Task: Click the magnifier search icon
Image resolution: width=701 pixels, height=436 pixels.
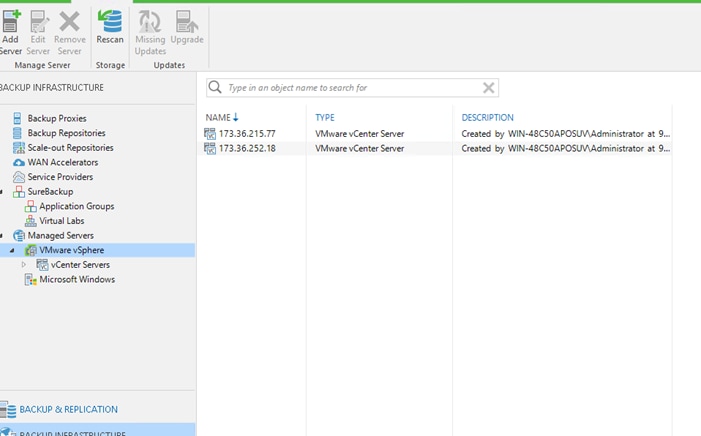Action: [215, 87]
